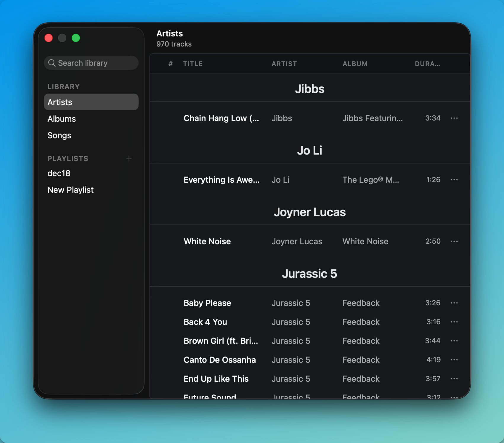Select track Everything Is Awe...
Image resolution: width=504 pixels, height=443 pixels.
click(x=221, y=180)
